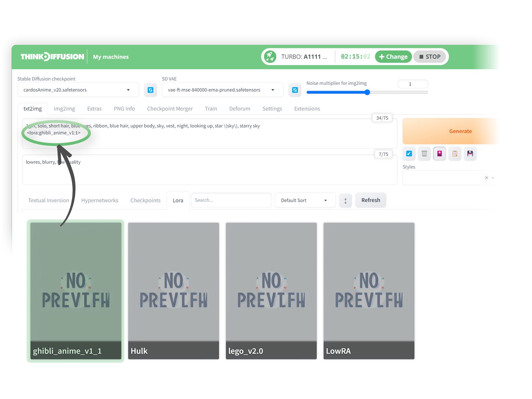532x399 pixels.
Task: Select the Lora tab
Action: coord(178,200)
